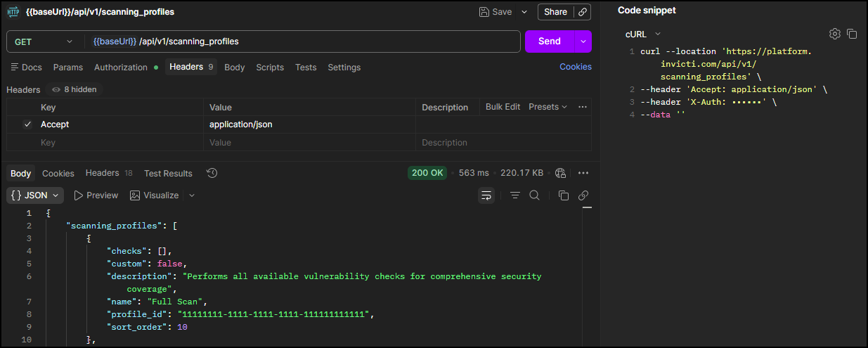Open the Settings tab

pos(344,67)
